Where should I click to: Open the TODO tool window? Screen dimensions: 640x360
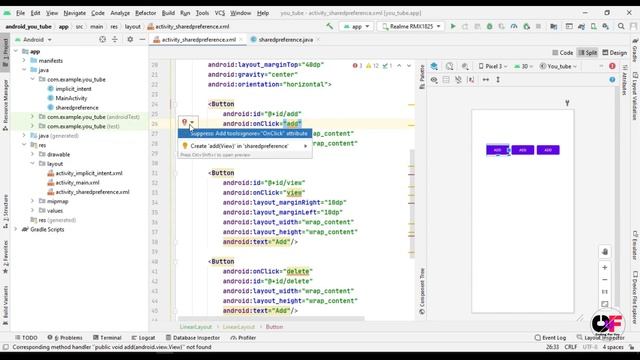(x=26, y=338)
